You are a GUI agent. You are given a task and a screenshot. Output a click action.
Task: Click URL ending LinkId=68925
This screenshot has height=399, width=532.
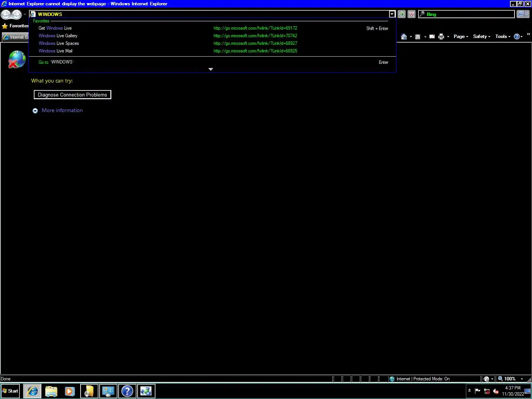pyautogui.click(x=255, y=51)
